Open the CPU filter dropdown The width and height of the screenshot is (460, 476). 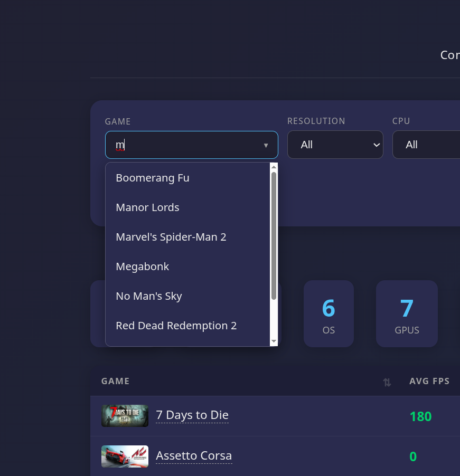426,145
